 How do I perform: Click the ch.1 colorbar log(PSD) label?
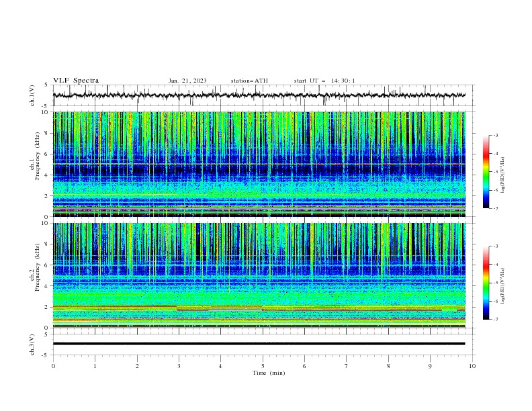coord(503,175)
